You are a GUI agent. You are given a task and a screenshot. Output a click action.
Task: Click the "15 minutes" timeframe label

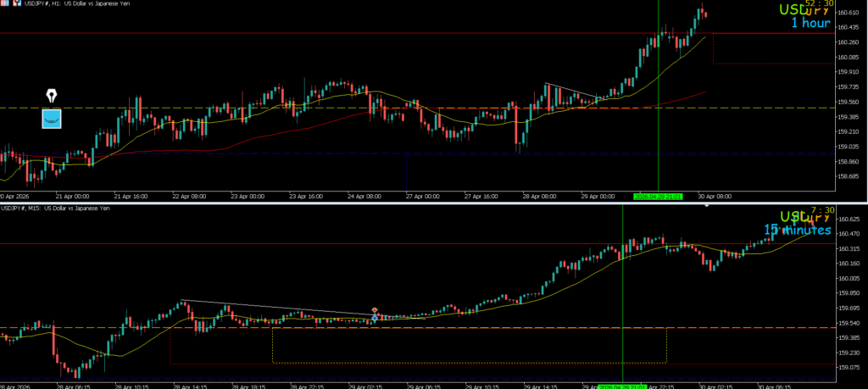click(x=797, y=230)
